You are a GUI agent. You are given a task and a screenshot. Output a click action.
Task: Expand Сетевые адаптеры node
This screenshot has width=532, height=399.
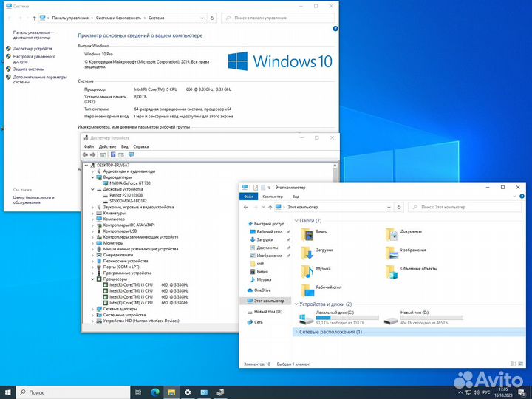pyautogui.click(x=92, y=309)
